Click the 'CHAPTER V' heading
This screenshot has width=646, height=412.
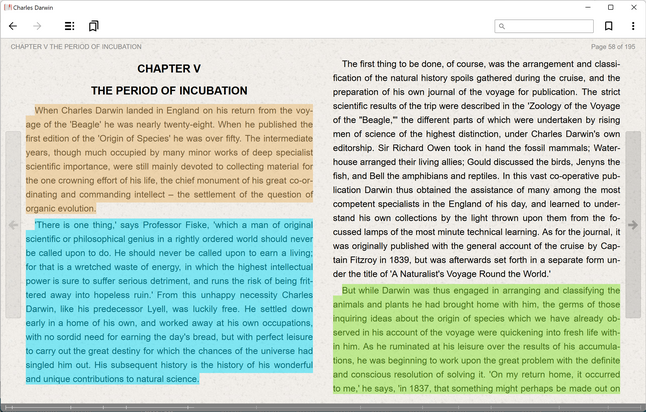point(169,68)
